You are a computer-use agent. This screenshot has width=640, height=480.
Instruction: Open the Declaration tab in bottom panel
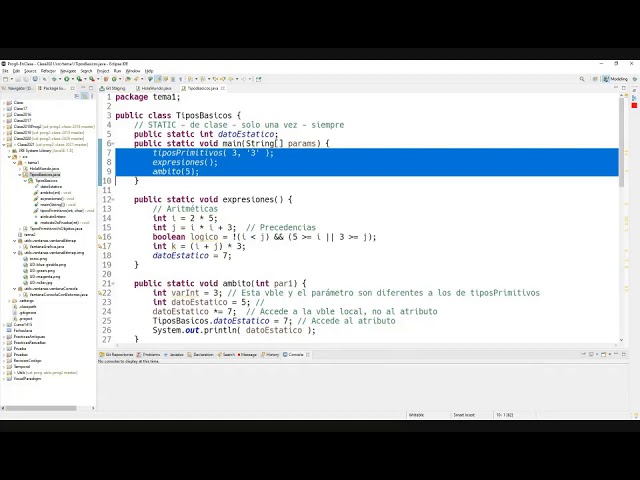(200, 355)
